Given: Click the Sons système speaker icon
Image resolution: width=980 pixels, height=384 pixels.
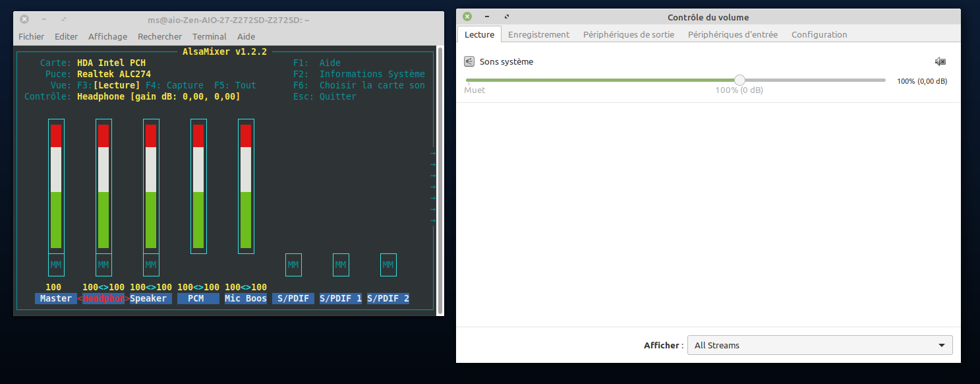Looking at the screenshot, I should pyautogui.click(x=469, y=61).
